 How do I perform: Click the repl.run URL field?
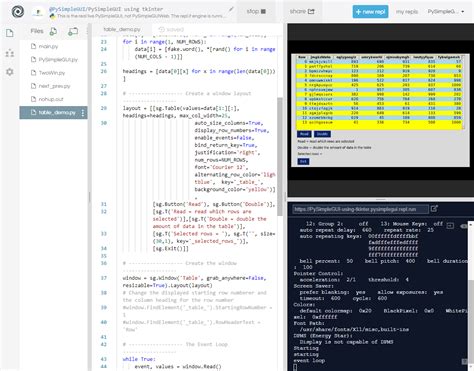pos(360,209)
